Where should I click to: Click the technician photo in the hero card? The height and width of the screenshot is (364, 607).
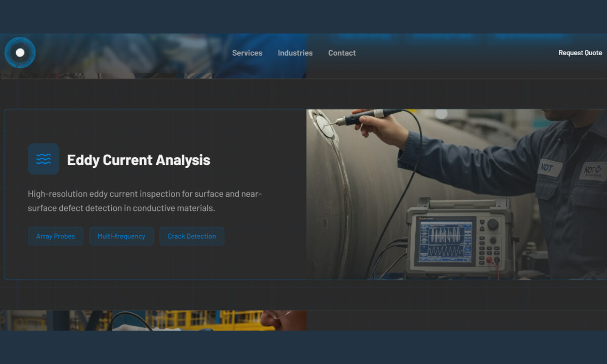tap(455, 194)
